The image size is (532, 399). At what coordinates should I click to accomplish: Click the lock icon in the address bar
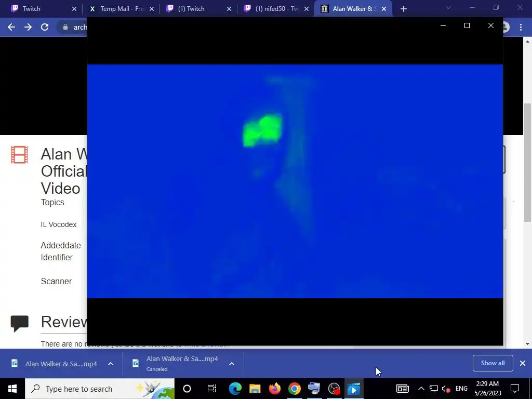65,27
